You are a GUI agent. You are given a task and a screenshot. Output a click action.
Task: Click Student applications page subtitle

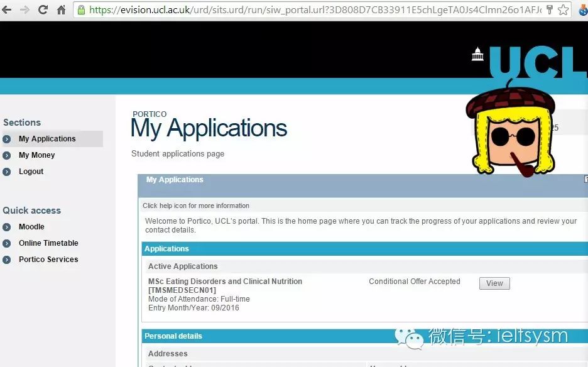pyautogui.click(x=178, y=154)
